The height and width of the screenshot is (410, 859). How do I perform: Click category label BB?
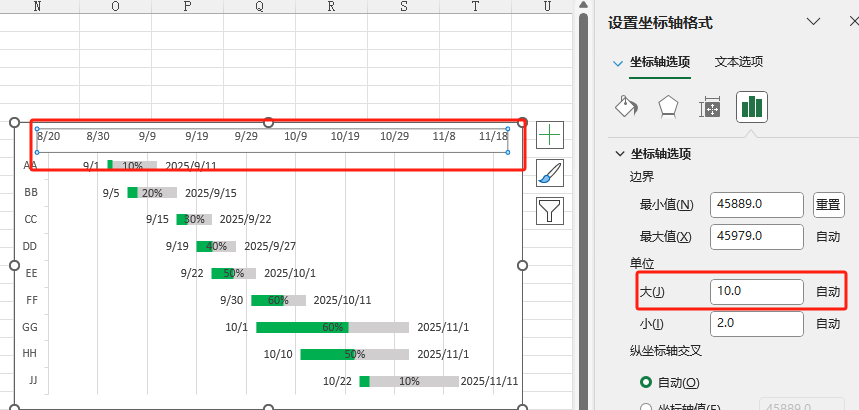31,193
